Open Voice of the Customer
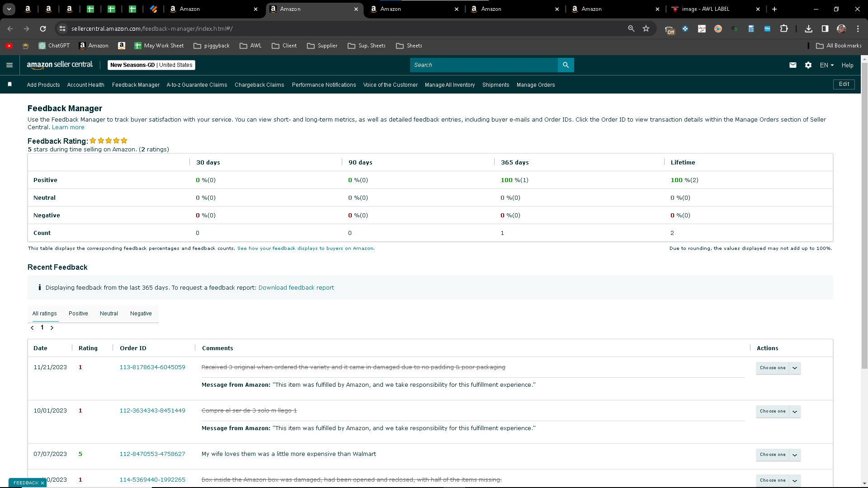 [391, 85]
